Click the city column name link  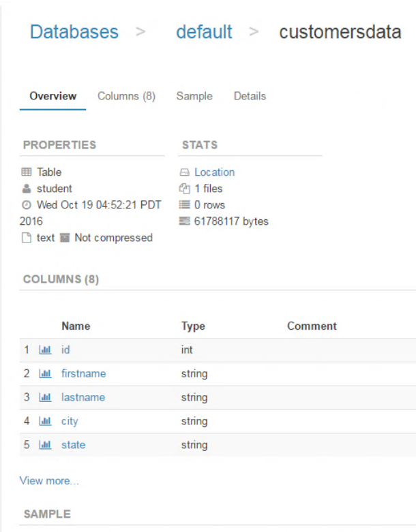(x=70, y=422)
